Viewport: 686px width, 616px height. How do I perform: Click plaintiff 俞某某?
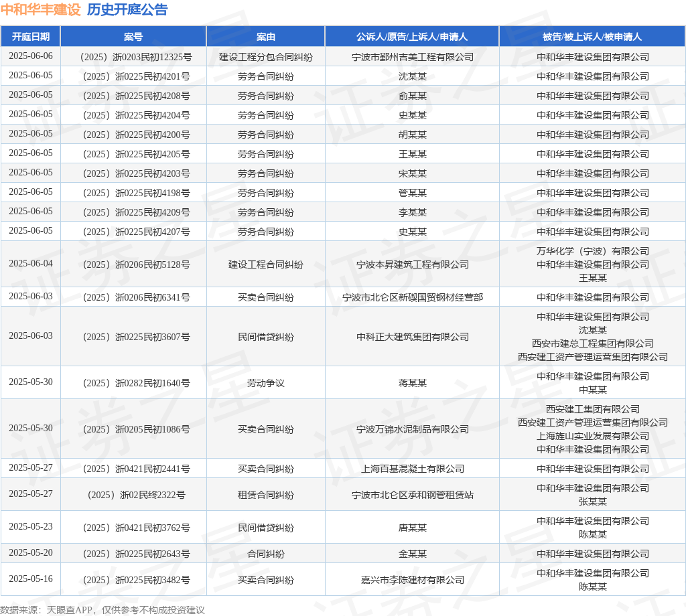click(412, 96)
